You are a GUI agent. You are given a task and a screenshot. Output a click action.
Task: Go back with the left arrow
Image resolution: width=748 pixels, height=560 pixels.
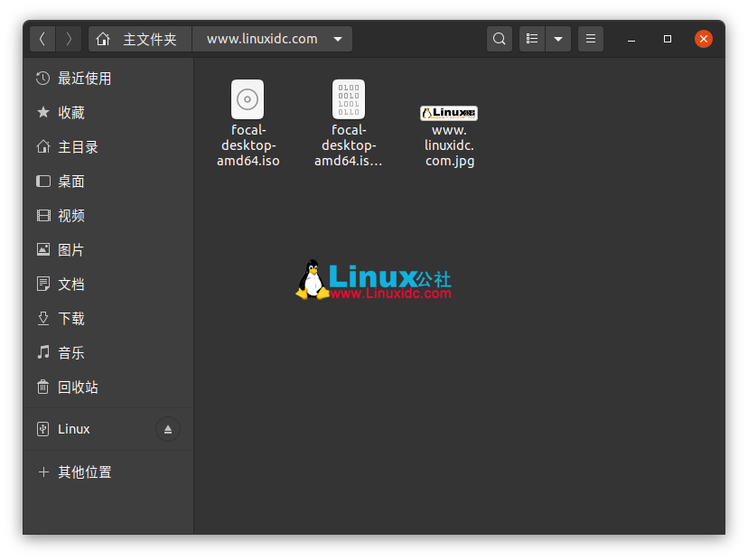tap(42, 39)
